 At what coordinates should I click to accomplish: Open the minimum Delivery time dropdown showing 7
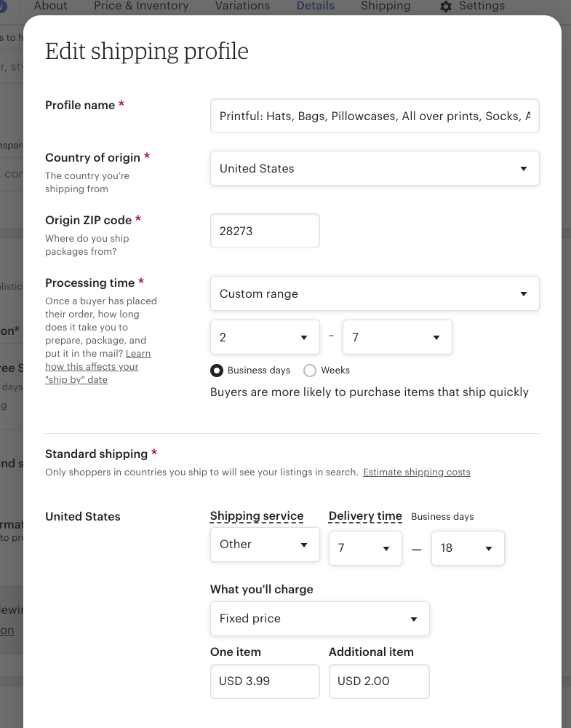pos(365,548)
